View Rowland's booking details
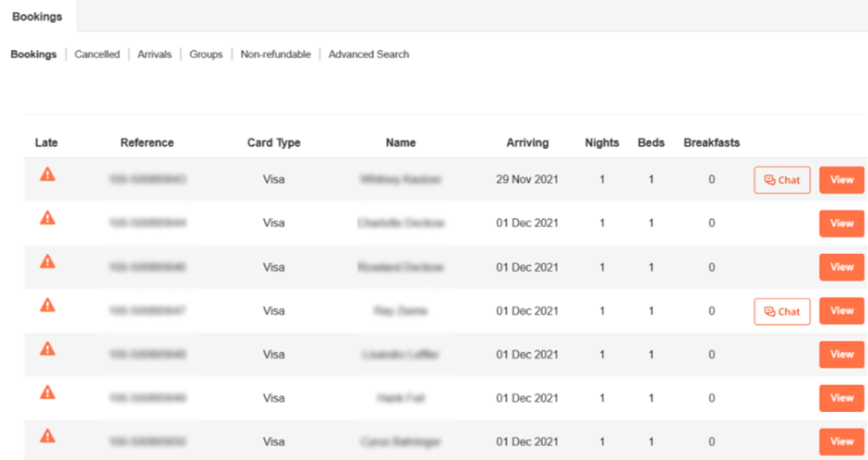 point(841,267)
